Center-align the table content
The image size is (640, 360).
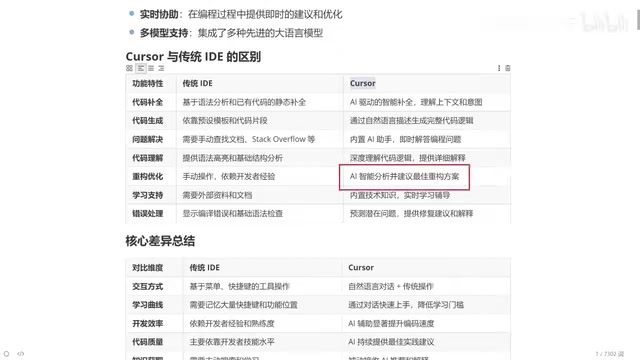[151, 68]
